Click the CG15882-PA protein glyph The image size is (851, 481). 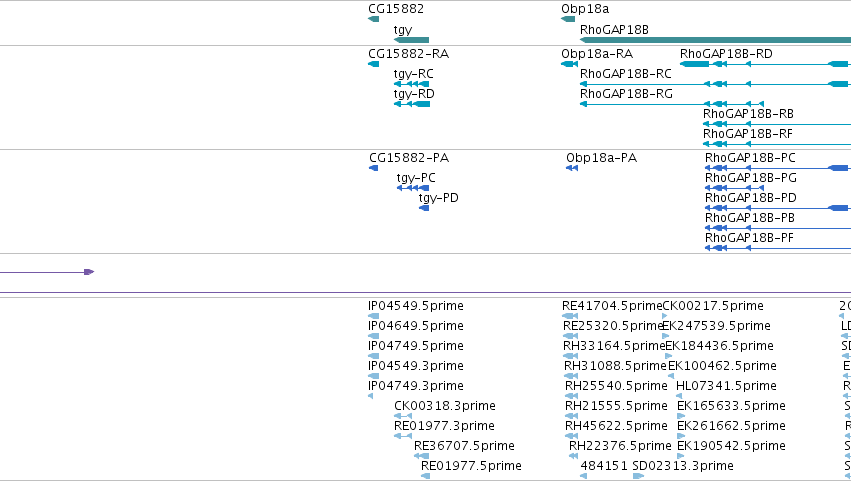373,168
